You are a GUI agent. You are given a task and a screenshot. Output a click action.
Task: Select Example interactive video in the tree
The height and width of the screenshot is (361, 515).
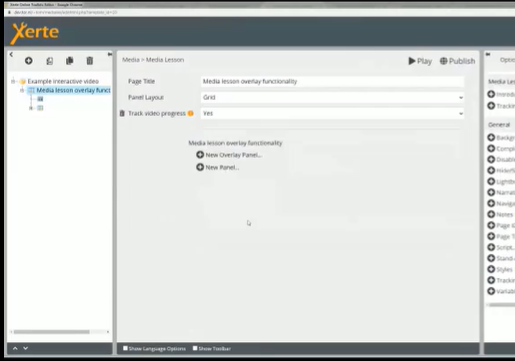click(x=63, y=81)
